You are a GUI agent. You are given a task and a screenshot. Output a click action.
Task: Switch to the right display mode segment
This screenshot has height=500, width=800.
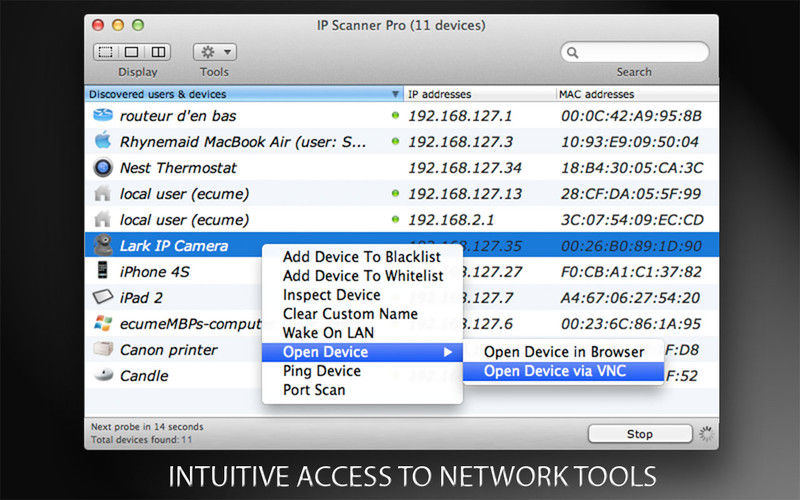pos(158,52)
